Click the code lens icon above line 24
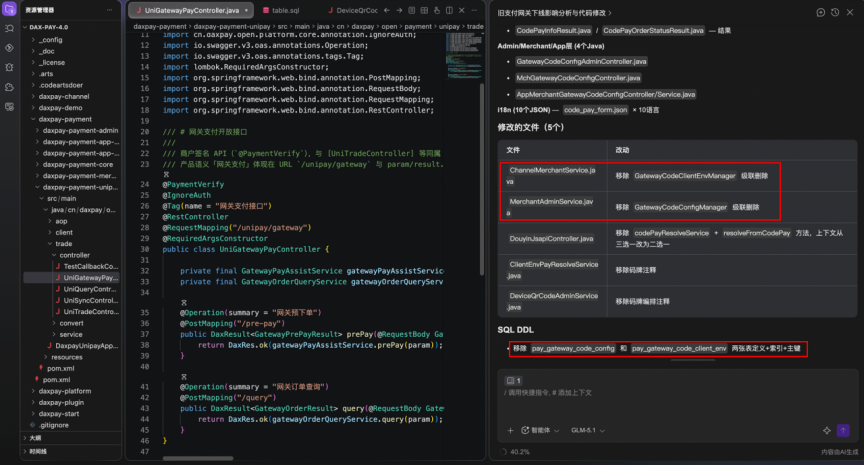The height and width of the screenshot is (466, 864). [166, 174]
